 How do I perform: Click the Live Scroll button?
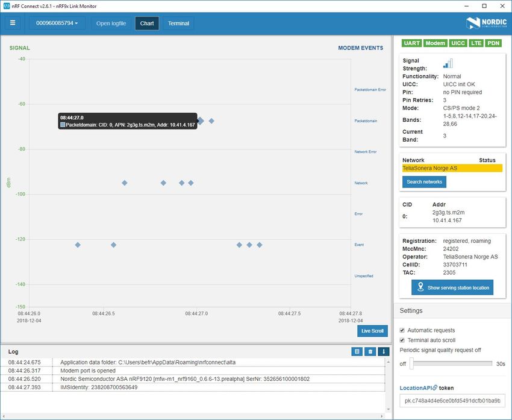point(373,331)
